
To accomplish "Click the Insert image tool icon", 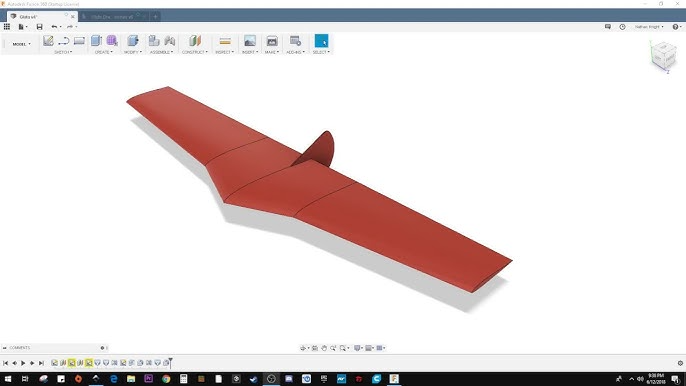I will (250, 41).
